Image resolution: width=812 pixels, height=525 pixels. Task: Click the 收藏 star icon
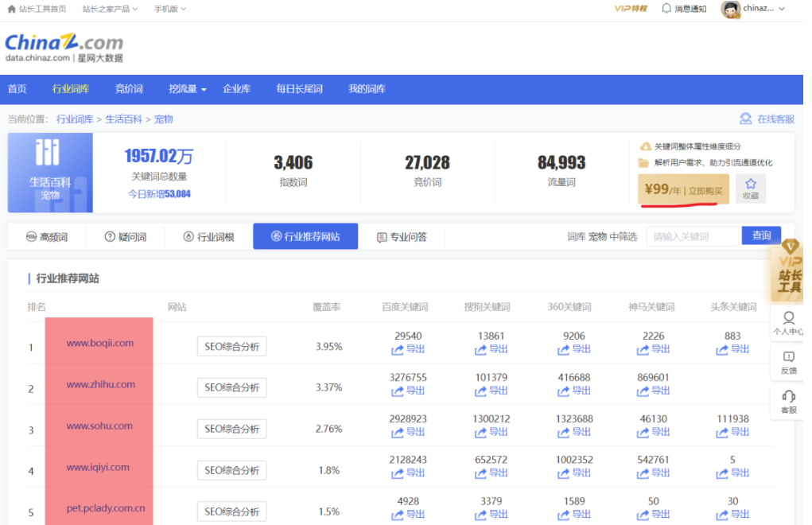pyautogui.click(x=751, y=184)
